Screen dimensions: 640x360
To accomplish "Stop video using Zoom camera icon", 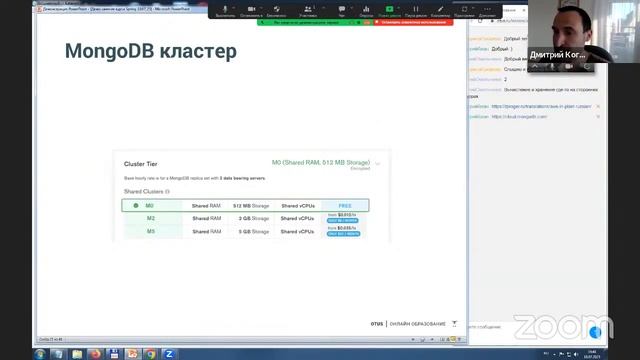I will [251, 11].
